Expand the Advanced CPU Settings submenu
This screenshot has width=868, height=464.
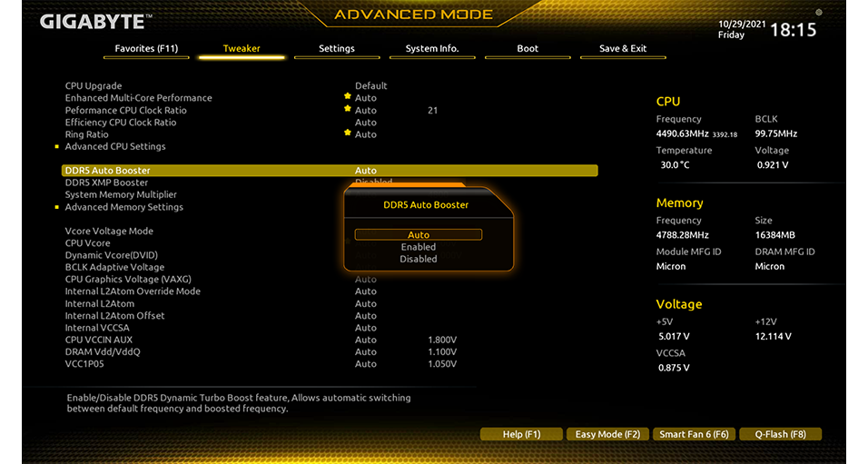[115, 146]
